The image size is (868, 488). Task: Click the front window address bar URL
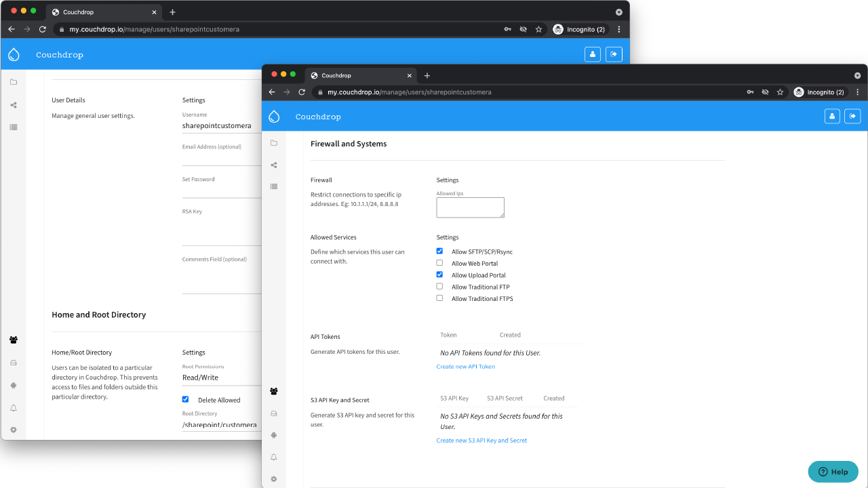[x=410, y=92]
